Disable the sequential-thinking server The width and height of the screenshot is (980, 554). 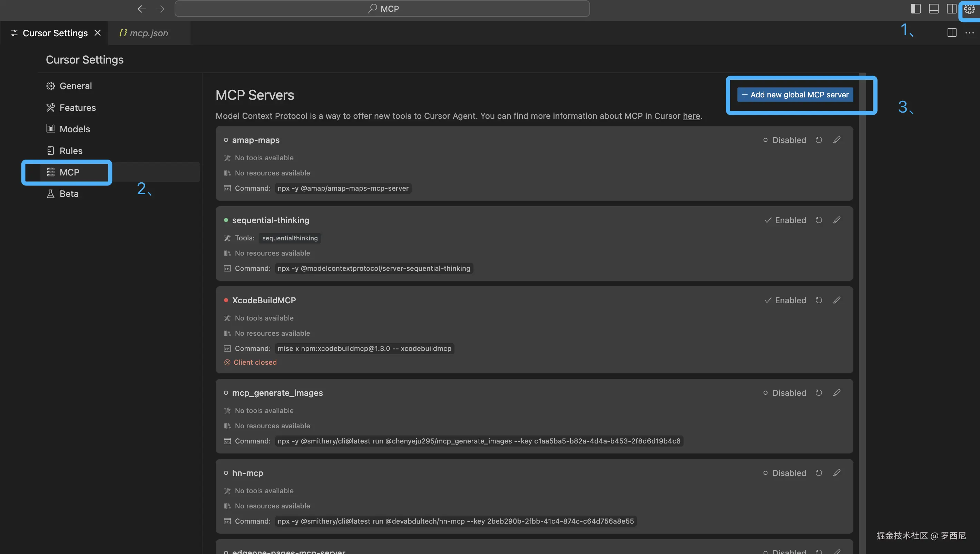pyautogui.click(x=785, y=220)
